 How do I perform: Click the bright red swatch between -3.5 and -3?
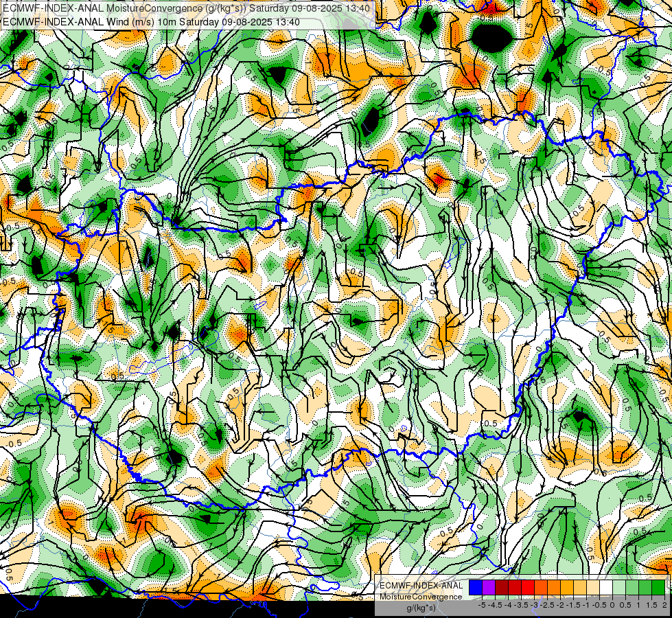click(528, 587)
